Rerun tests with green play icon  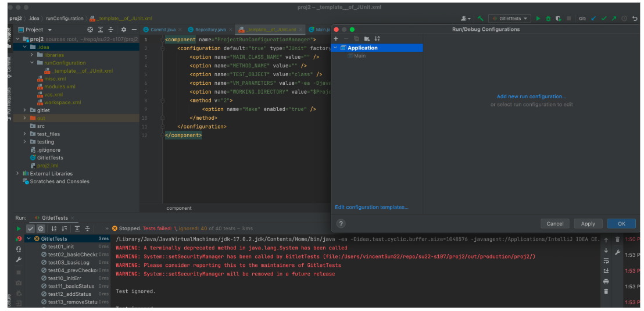(x=19, y=229)
